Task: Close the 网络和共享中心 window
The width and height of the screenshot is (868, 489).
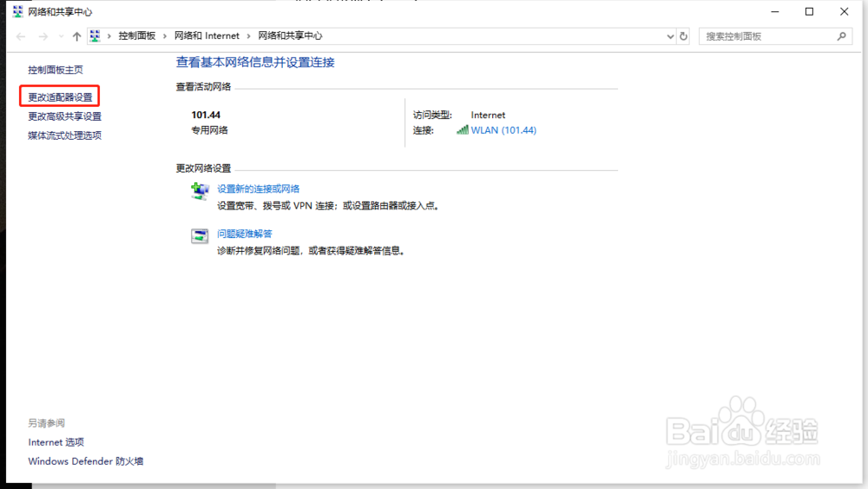Action: coord(845,11)
